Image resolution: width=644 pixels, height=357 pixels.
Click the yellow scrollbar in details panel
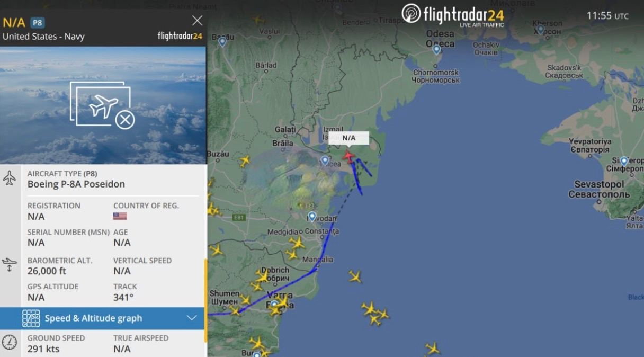[205, 294]
